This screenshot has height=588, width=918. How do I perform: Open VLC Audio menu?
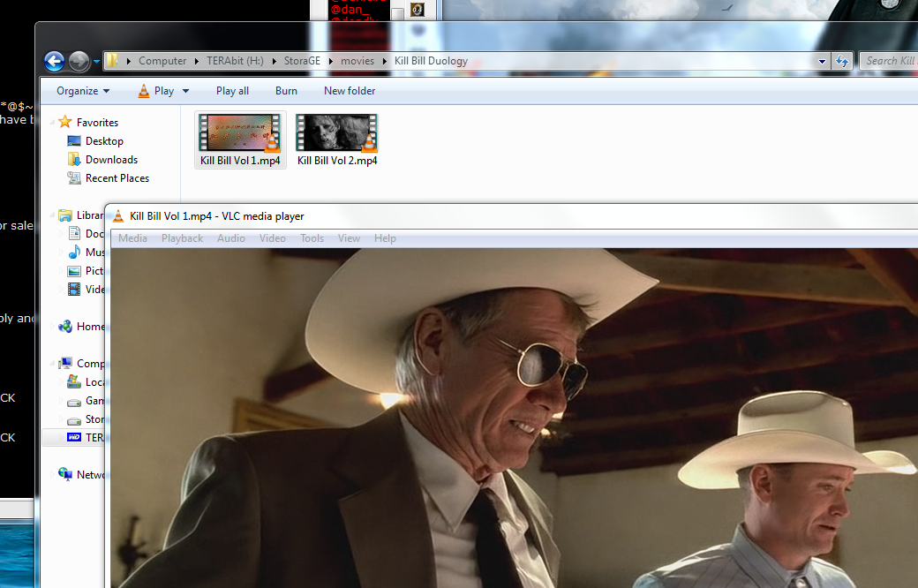[231, 238]
